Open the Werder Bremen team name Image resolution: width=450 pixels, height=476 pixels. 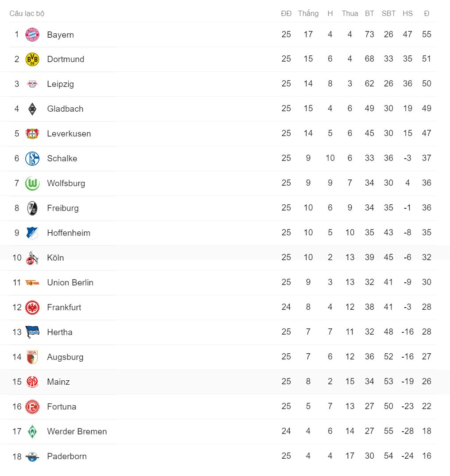click(77, 431)
